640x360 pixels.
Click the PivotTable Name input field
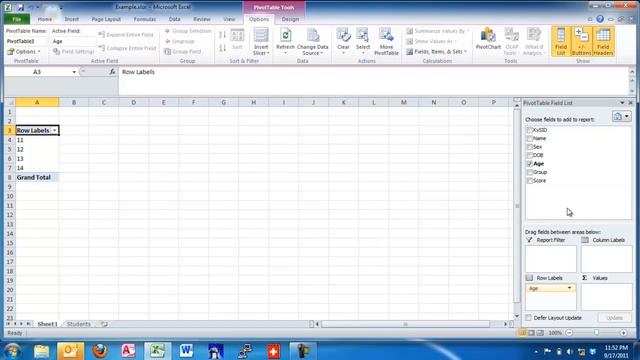tap(26, 41)
